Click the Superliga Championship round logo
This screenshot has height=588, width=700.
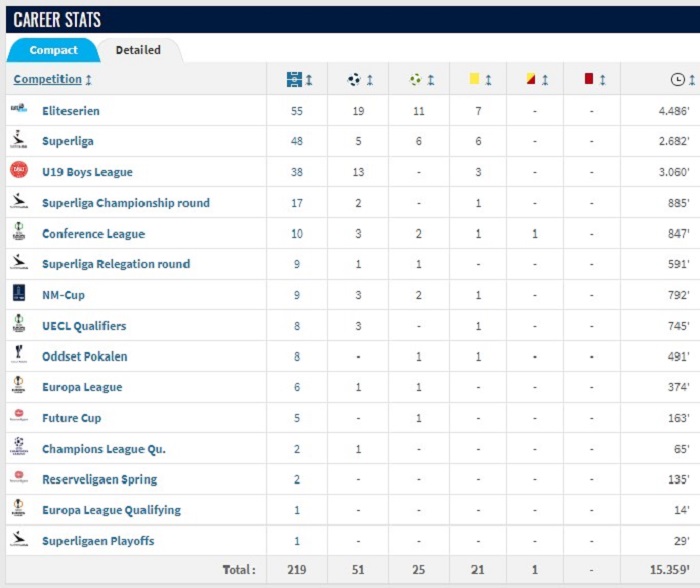(19, 201)
